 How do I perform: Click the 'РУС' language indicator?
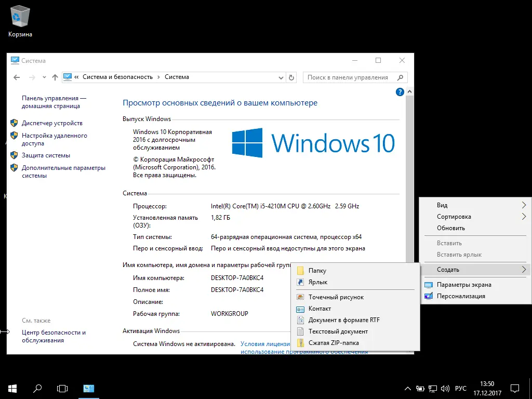pos(460,389)
